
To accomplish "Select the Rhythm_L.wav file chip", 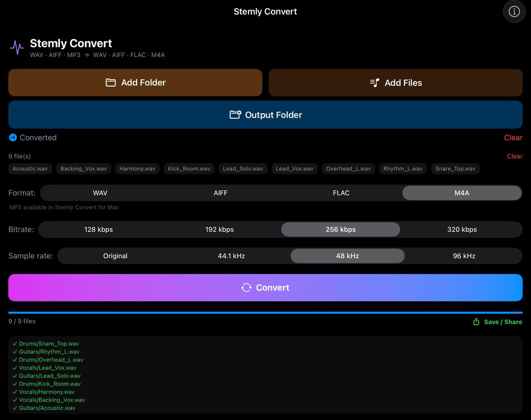I will (403, 169).
